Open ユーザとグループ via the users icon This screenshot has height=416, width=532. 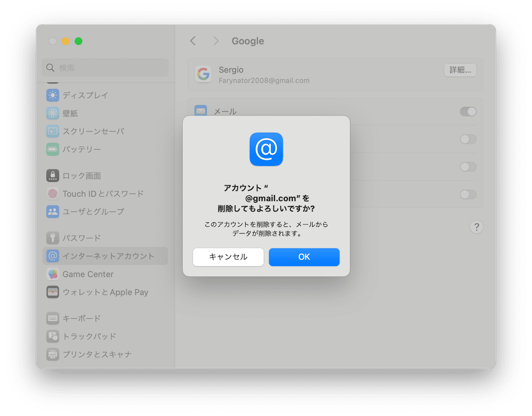point(52,212)
